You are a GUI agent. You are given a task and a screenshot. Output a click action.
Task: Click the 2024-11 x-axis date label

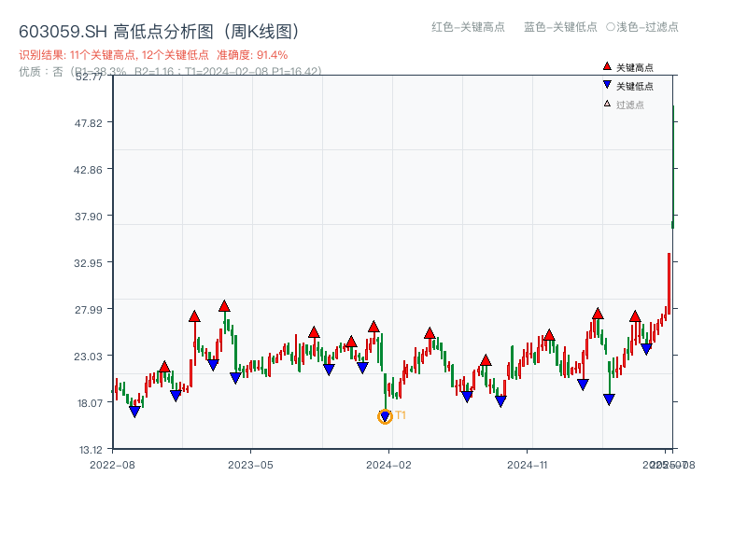pos(528,465)
